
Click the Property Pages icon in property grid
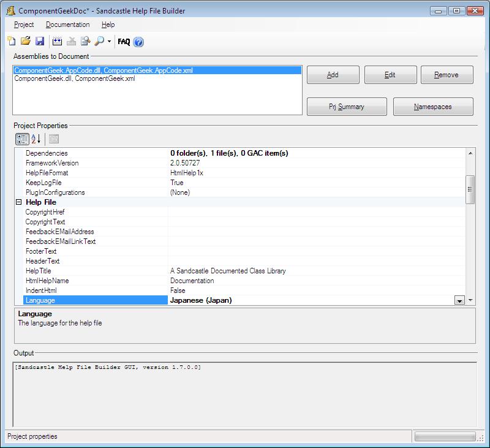click(54, 139)
